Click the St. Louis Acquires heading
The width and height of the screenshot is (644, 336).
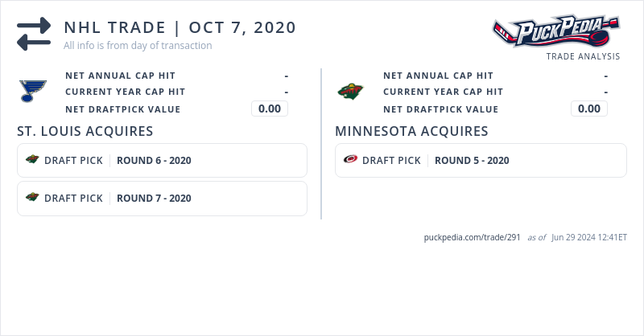click(x=85, y=131)
